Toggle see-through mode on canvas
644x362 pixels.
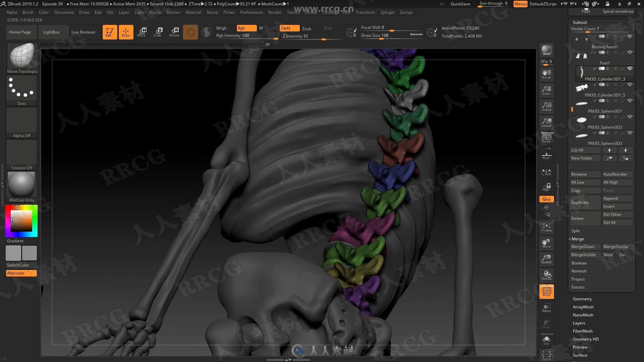(x=493, y=3)
